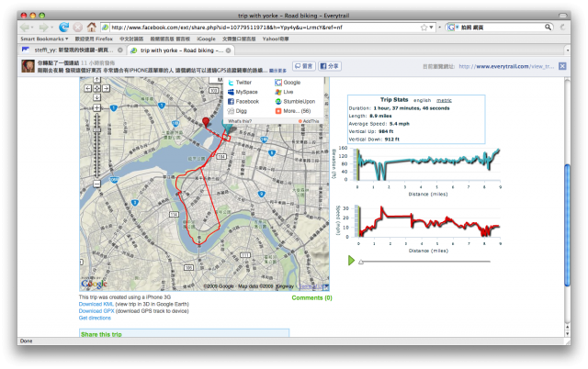The height and width of the screenshot is (369, 588).
Task: Select the trip with yorke tab
Action: (x=180, y=50)
